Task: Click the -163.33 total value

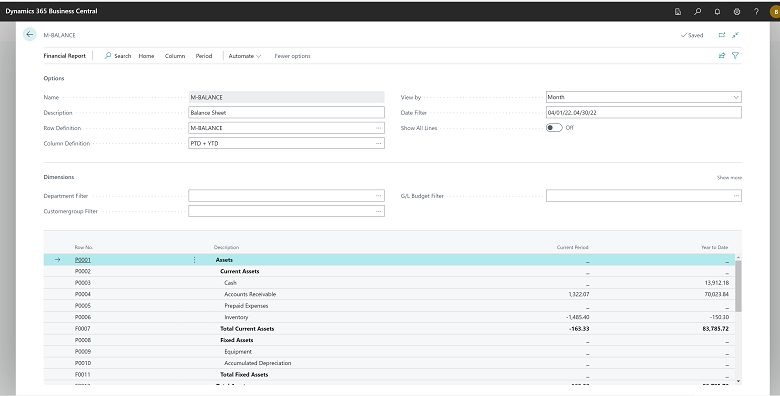Action: click(x=580, y=328)
